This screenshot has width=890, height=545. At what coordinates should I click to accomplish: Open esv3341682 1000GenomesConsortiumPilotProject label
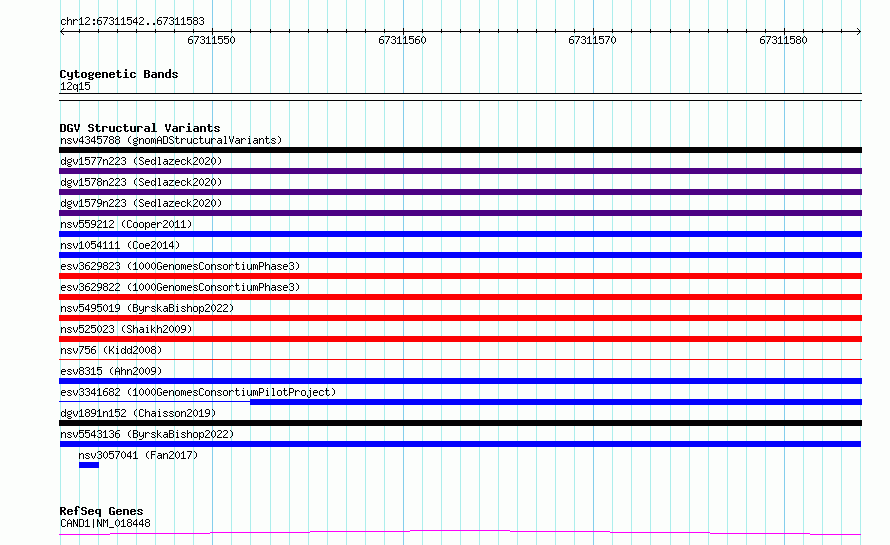click(x=198, y=392)
